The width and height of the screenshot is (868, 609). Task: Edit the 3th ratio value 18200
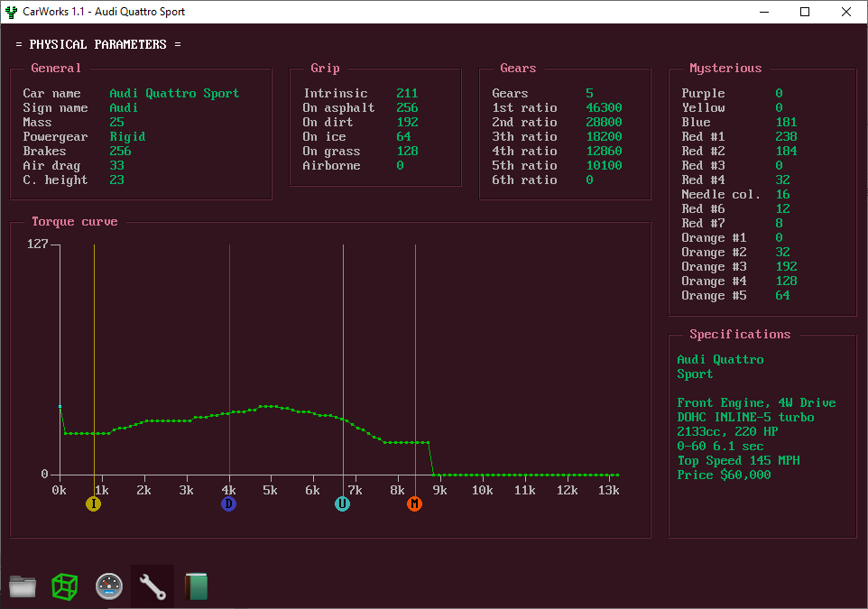604,137
